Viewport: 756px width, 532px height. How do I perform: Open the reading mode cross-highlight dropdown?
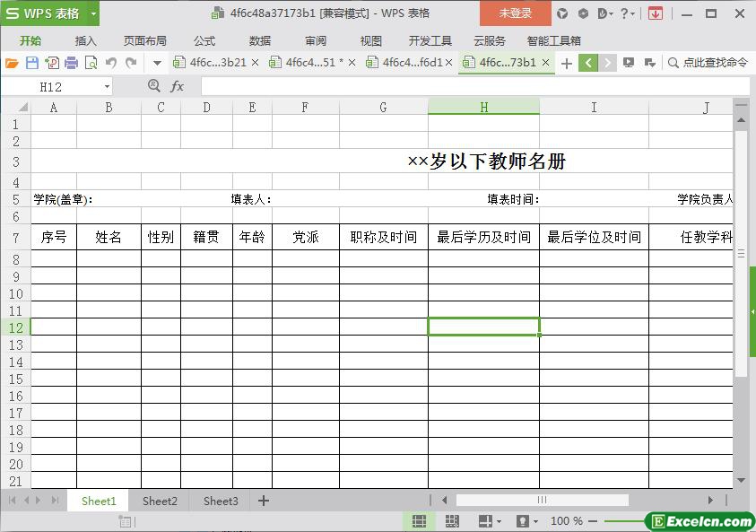(490, 521)
